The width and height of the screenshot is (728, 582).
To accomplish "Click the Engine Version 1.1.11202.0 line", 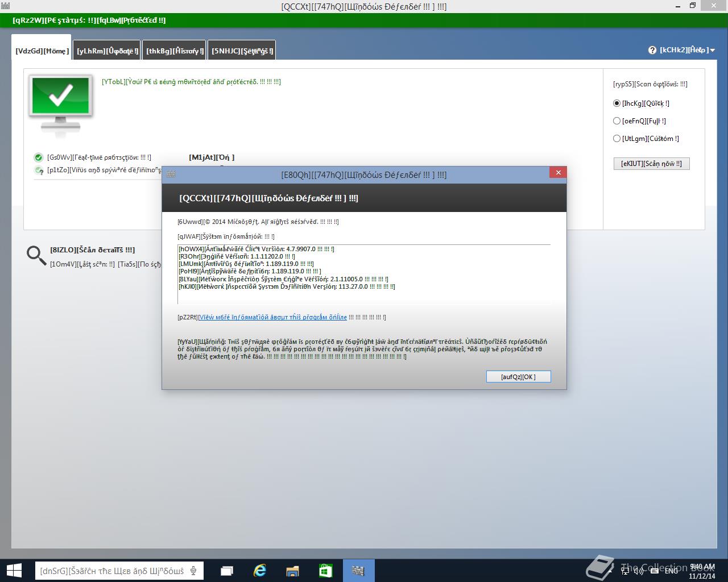I will point(237,256).
